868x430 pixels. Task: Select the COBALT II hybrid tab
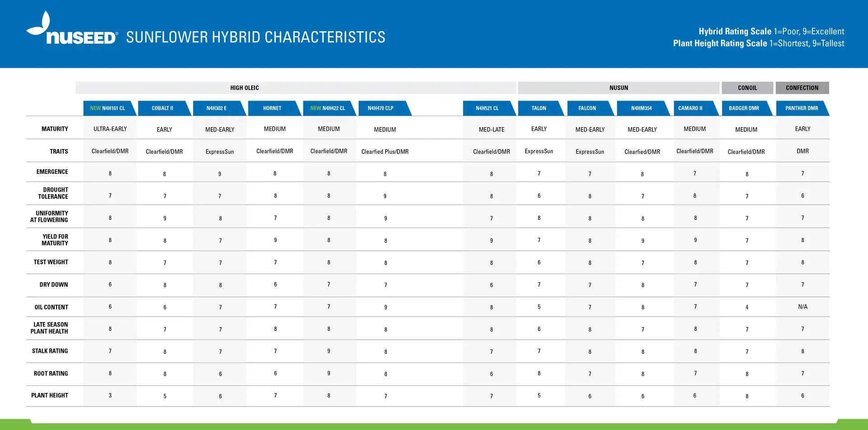[x=162, y=108]
